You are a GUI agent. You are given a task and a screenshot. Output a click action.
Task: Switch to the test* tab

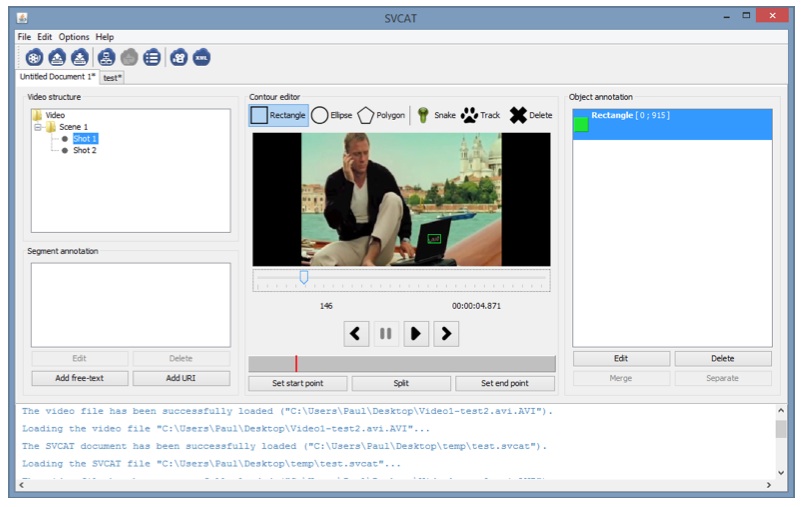pyautogui.click(x=112, y=77)
